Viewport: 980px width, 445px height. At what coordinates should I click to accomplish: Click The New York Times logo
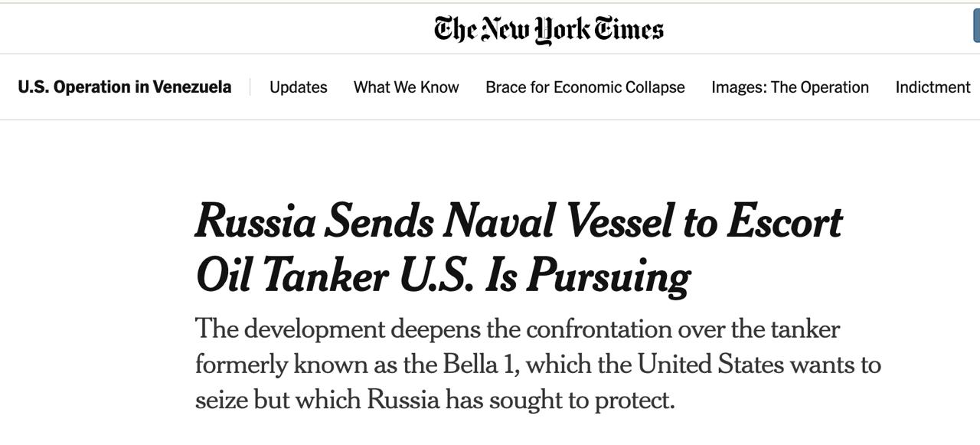point(548,29)
